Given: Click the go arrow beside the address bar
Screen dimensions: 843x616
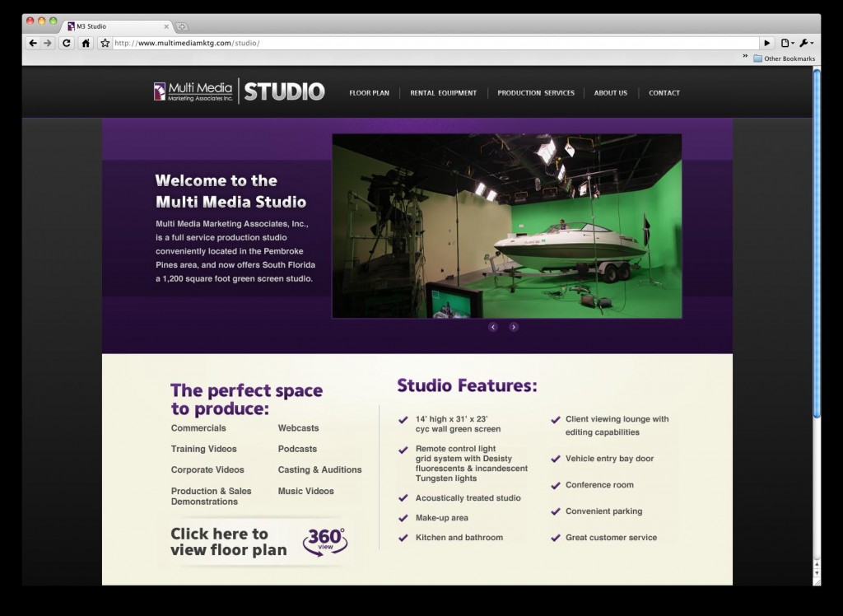Looking at the screenshot, I should [x=766, y=43].
